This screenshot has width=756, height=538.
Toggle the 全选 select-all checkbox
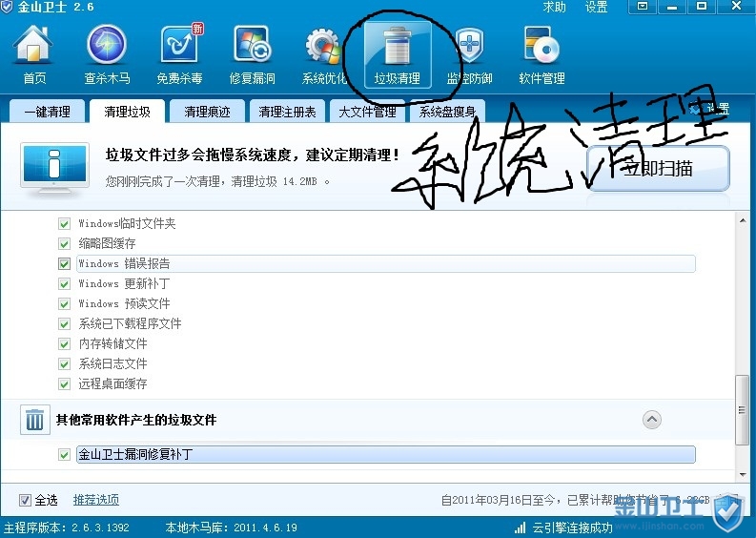pyautogui.click(x=25, y=501)
